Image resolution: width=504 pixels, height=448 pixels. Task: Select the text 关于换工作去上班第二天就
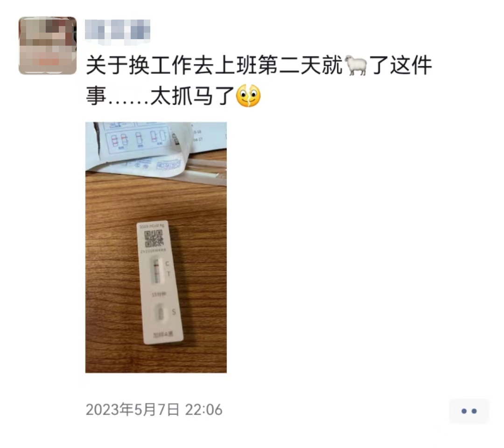(214, 65)
